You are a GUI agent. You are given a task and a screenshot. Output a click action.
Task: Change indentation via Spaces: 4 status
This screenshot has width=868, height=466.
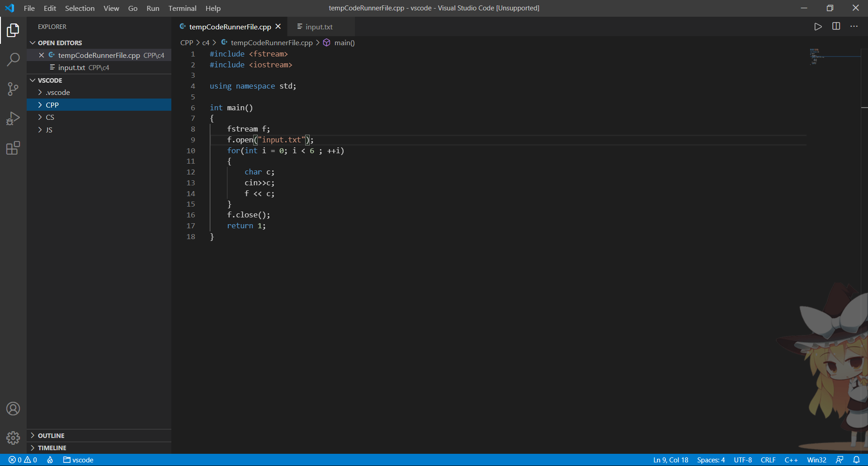tap(711, 460)
